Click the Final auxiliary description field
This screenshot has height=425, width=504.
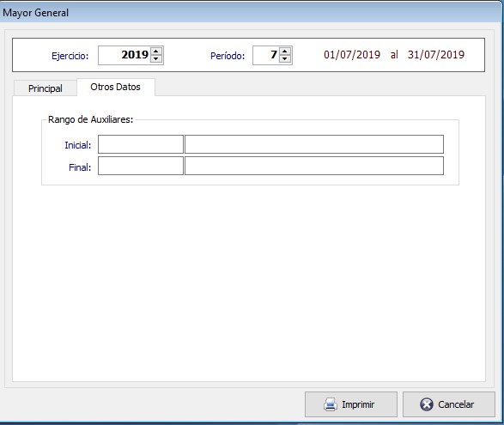pyautogui.click(x=314, y=166)
